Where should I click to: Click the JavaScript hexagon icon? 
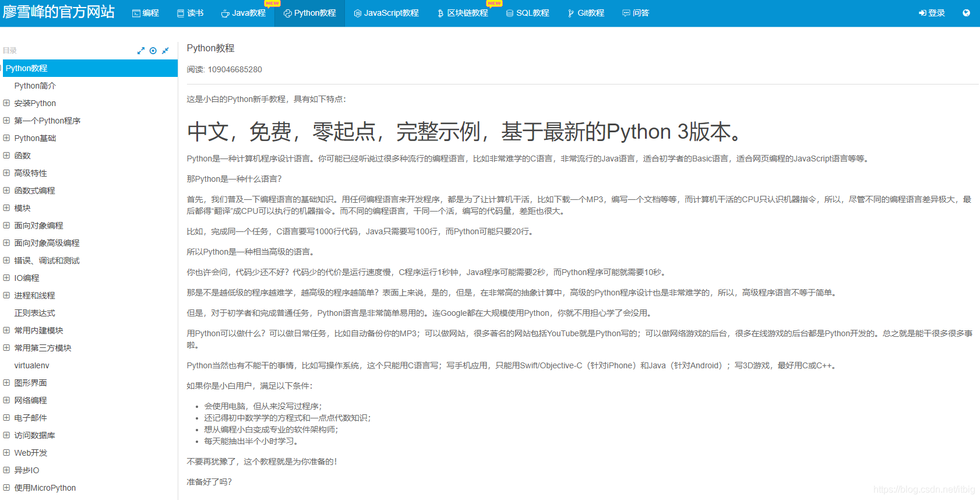[x=358, y=13]
